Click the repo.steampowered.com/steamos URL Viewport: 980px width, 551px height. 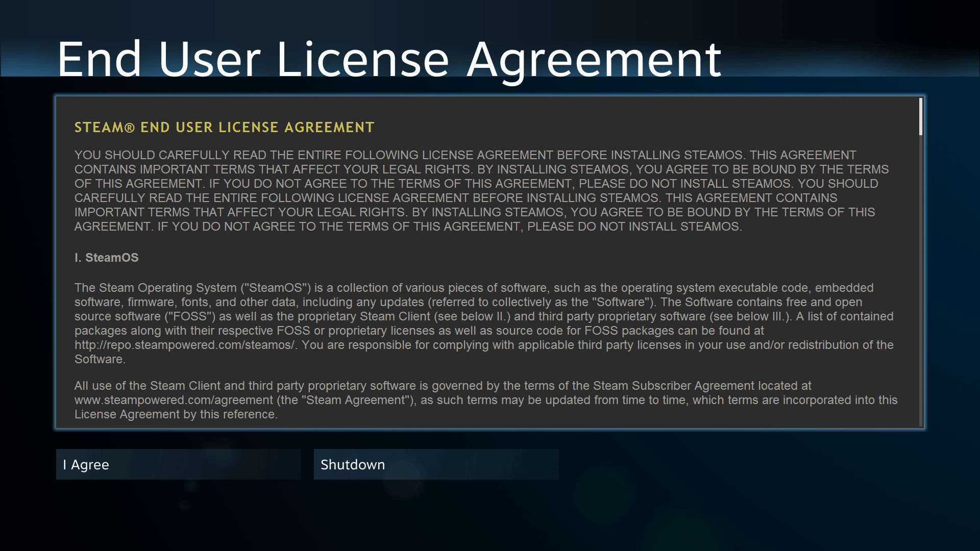pos(185,345)
